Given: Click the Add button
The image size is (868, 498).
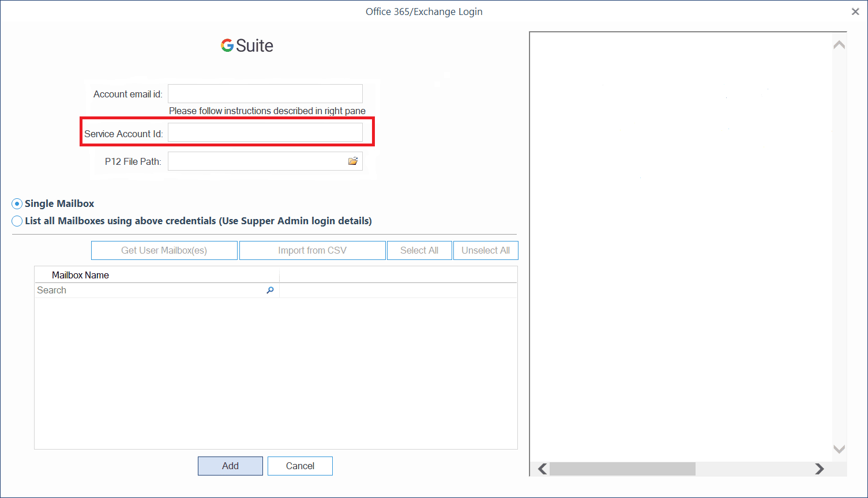Looking at the screenshot, I should [x=230, y=466].
